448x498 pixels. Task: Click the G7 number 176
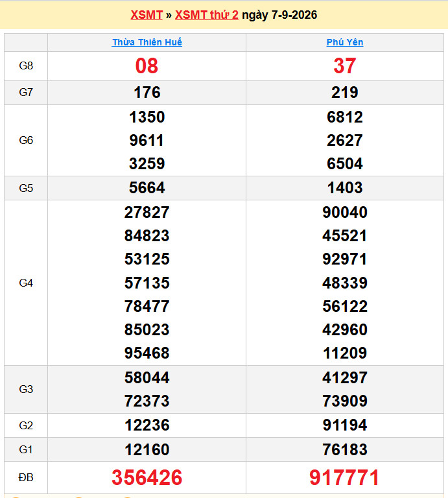147,93
